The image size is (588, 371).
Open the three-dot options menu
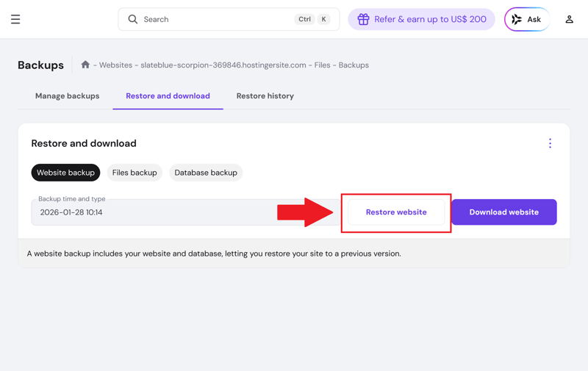(550, 143)
